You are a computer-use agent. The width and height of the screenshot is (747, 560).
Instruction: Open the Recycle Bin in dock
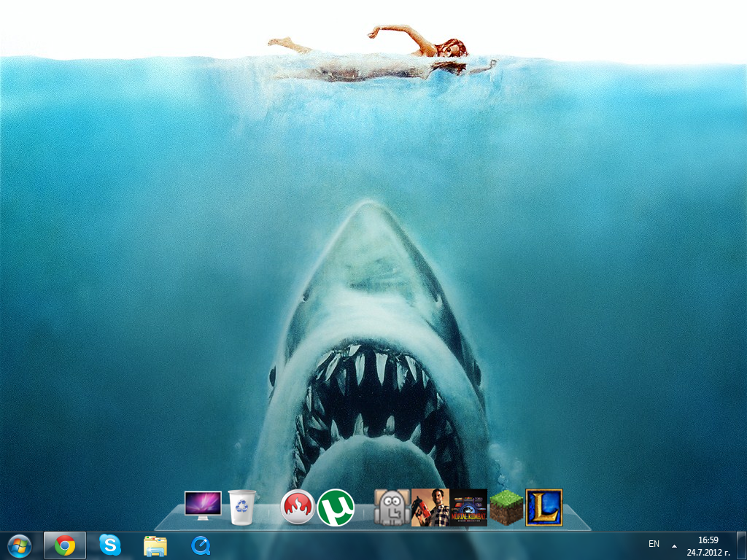242,507
